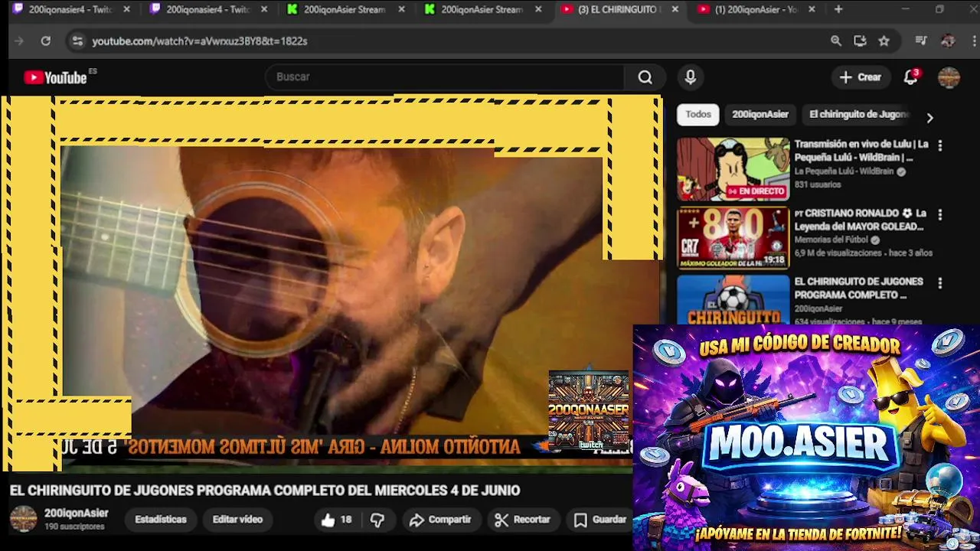Open 'CRISTIANO RONALDO La Leyenda' video title
Screen dimensions: 980x551
861,220
